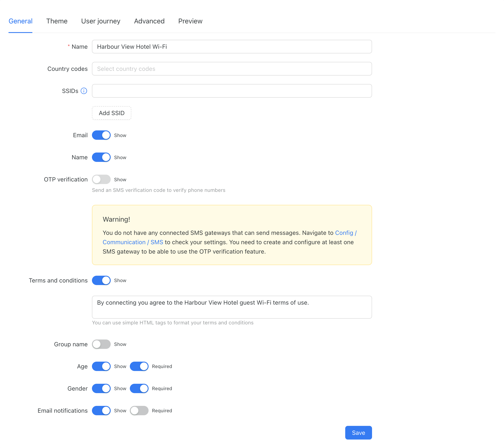Screen dimensions: 504x448
Task: Focus the Name input field
Action: pos(232,47)
